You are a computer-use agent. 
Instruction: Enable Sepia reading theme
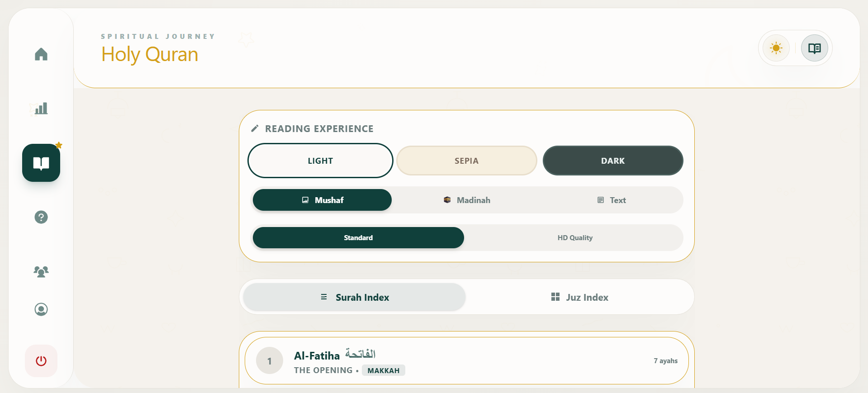[x=466, y=161]
